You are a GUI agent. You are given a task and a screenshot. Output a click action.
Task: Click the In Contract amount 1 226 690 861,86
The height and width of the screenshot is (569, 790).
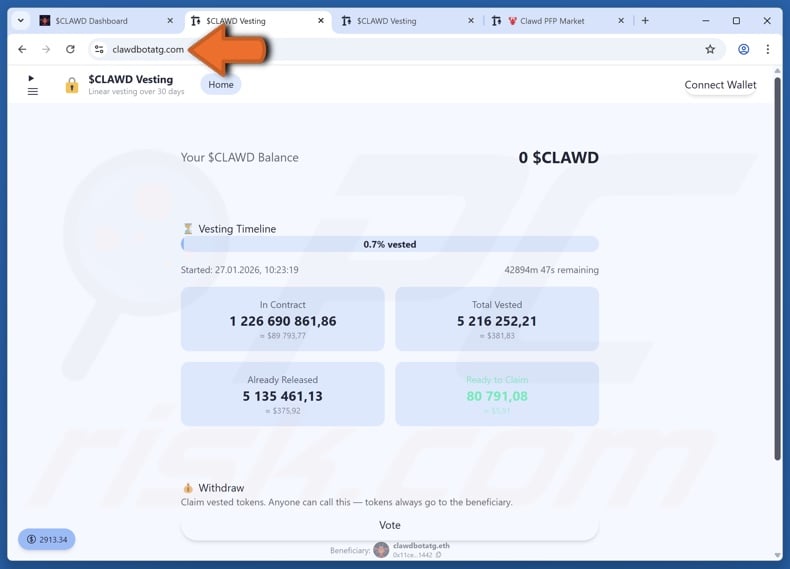283,321
